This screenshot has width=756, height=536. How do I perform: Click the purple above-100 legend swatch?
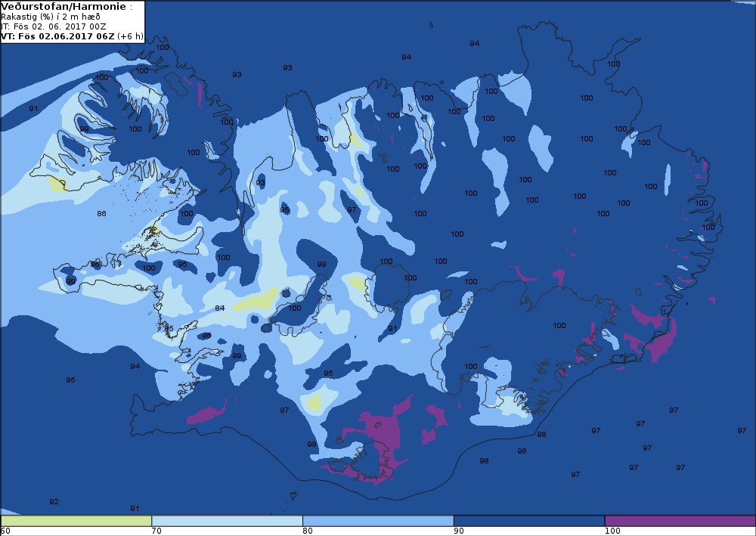(680, 521)
